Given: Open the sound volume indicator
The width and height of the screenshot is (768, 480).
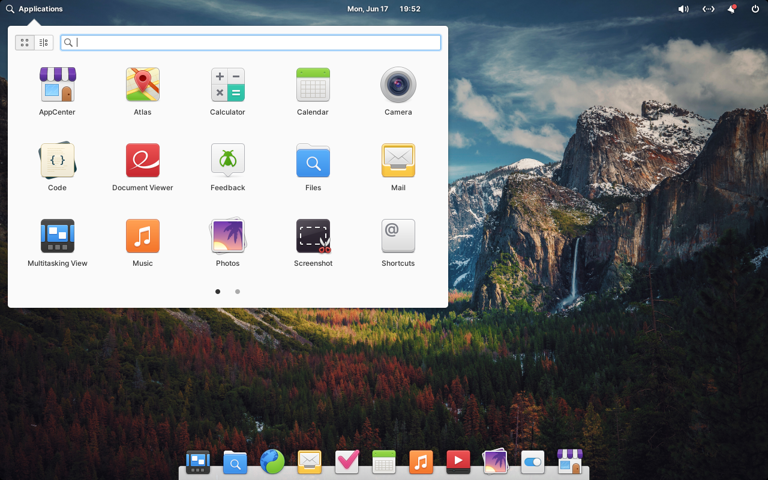Looking at the screenshot, I should click(683, 9).
